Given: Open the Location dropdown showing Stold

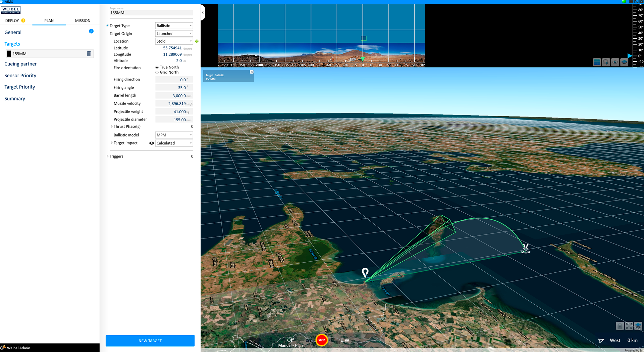Looking at the screenshot, I should point(174,41).
